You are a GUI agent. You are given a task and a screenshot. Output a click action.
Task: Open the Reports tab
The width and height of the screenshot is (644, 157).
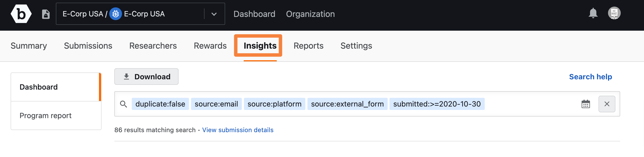[309, 46]
